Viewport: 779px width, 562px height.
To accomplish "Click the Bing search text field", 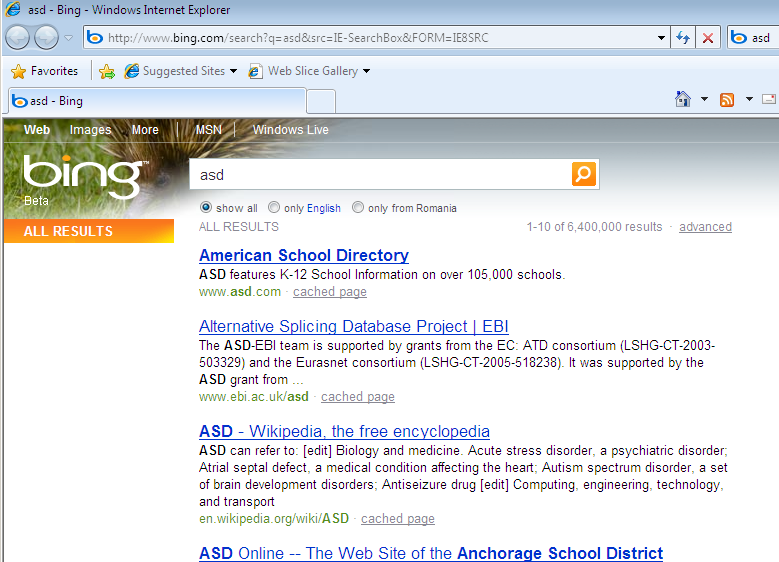I will point(381,174).
